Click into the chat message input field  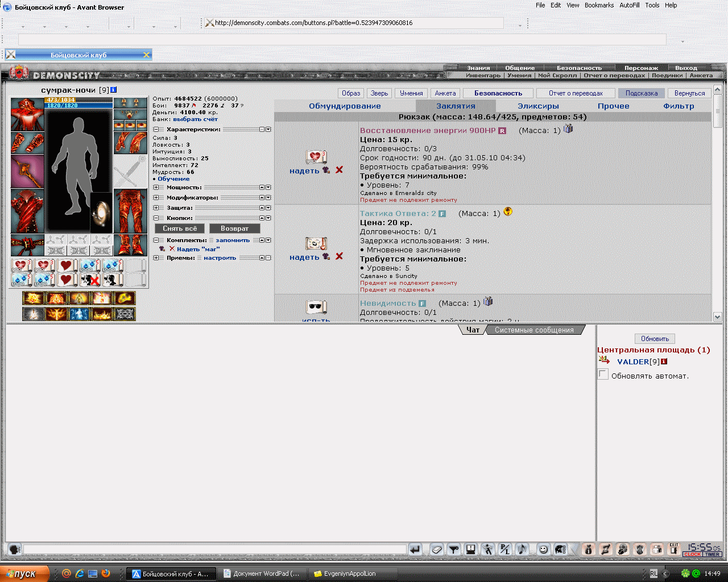(214, 550)
